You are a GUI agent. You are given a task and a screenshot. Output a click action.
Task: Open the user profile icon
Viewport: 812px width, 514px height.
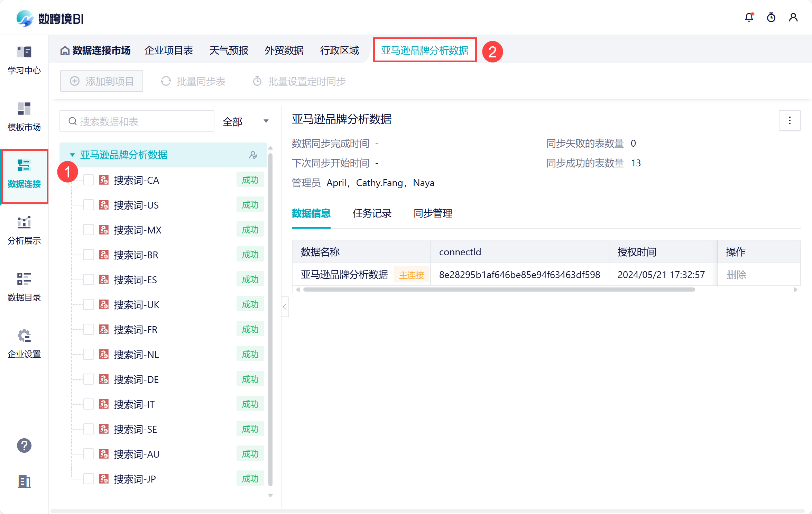(793, 17)
